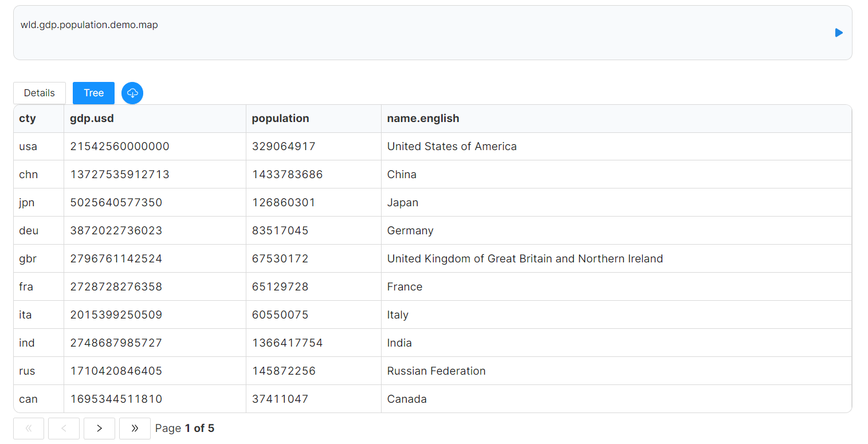Click the gdp.usd column header
The height and width of the screenshot is (444, 868).
tap(155, 119)
